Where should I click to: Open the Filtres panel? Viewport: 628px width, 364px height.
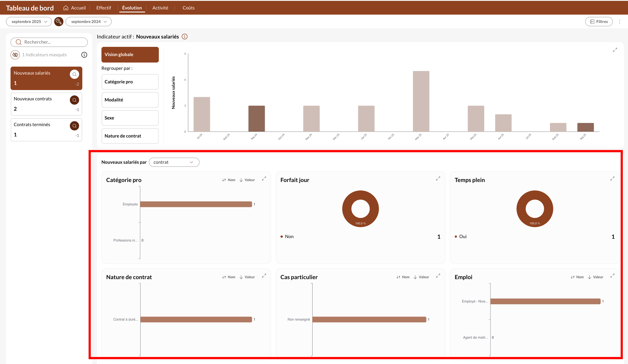599,22
